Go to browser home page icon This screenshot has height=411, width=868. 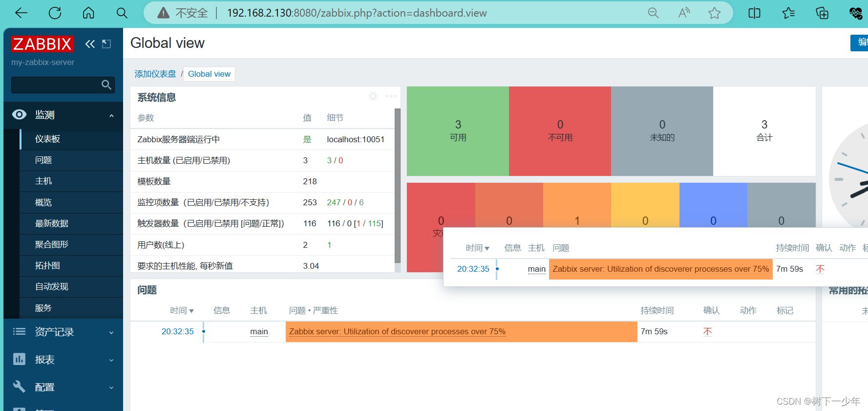pos(88,13)
